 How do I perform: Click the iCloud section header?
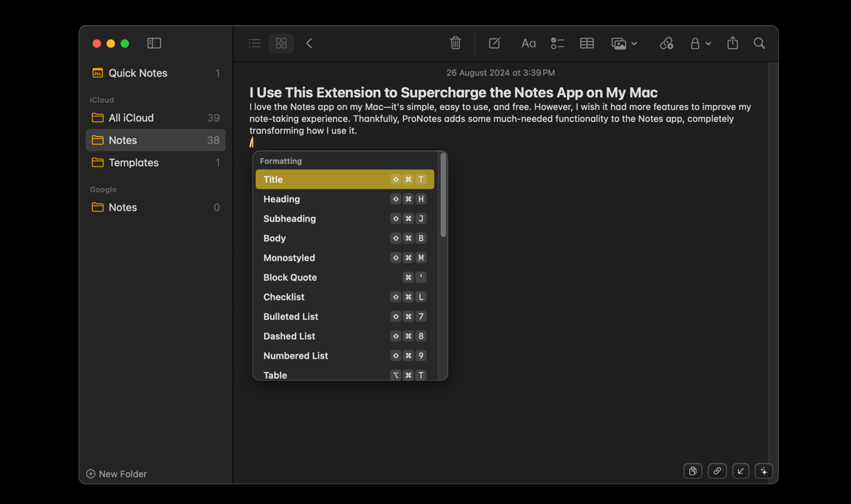click(101, 100)
